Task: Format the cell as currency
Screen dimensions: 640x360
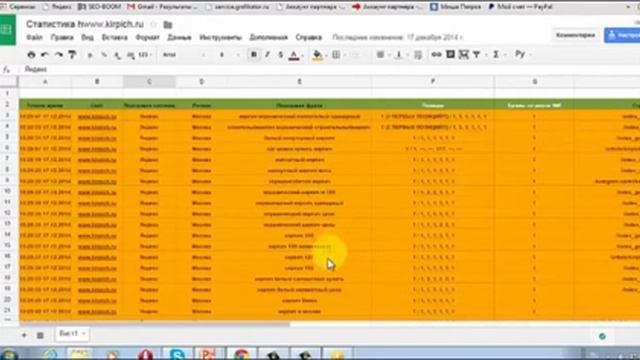Action: coord(90,55)
